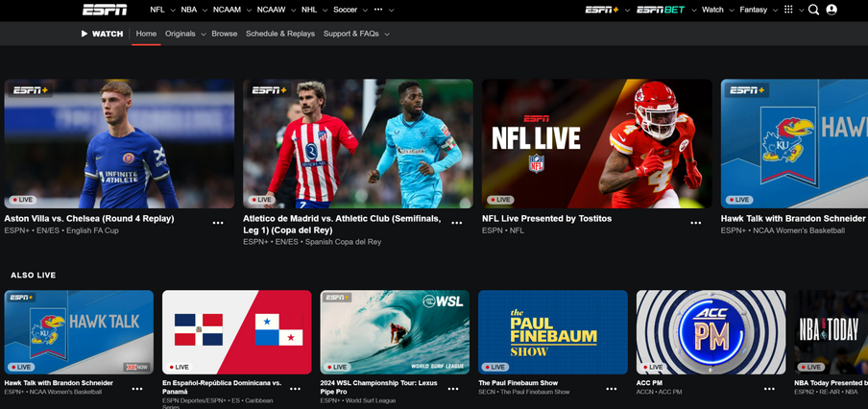Expand the NHL dropdown menu

click(325, 10)
